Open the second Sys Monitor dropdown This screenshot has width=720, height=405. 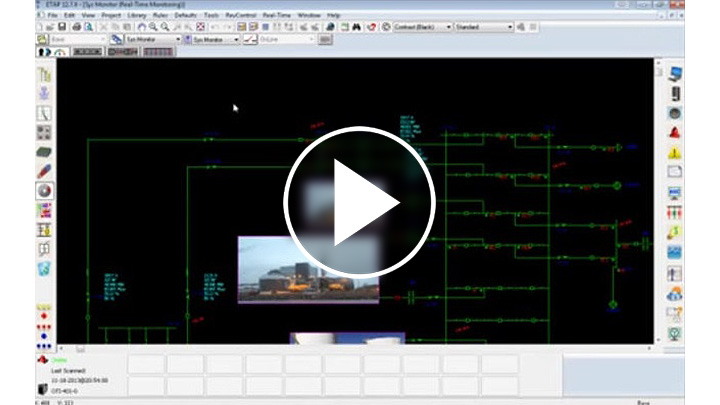(x=215, y=39)
